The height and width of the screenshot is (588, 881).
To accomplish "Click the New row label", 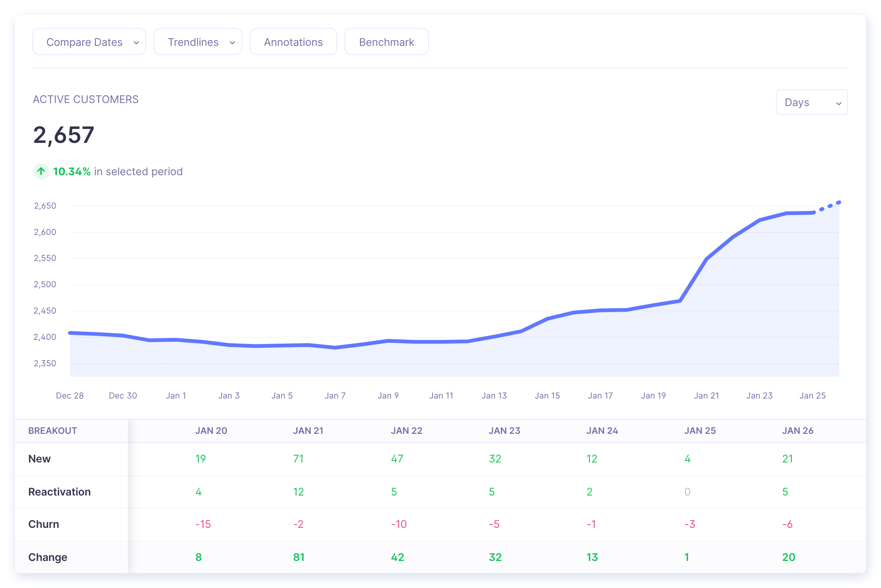I will coord(39,459).
